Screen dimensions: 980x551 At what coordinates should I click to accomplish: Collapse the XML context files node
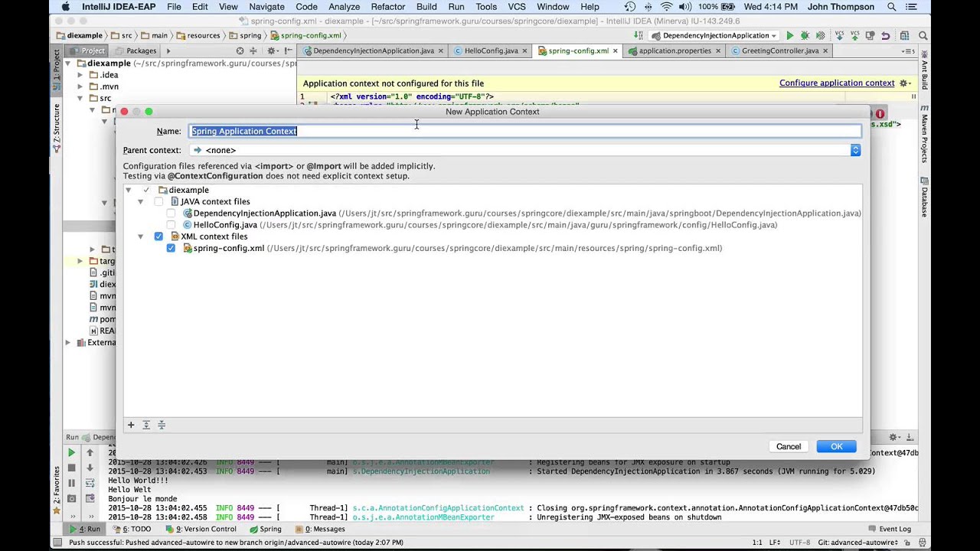140,236
